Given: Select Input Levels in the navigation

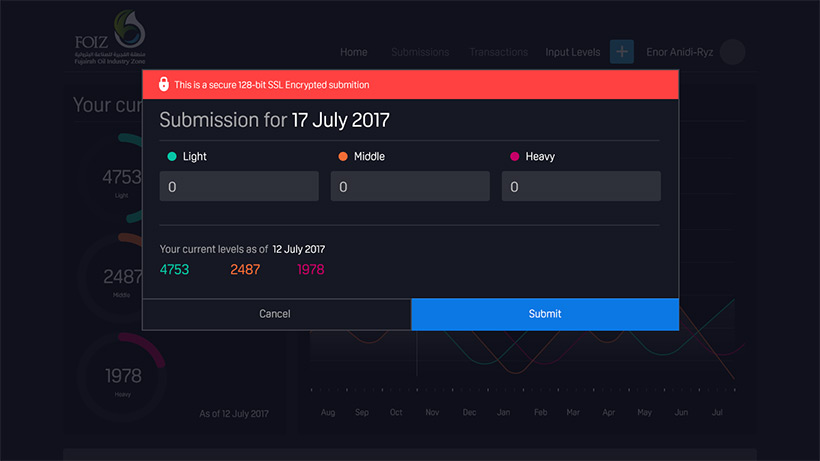Looking at the screenshot, I should tap(573, 52).
